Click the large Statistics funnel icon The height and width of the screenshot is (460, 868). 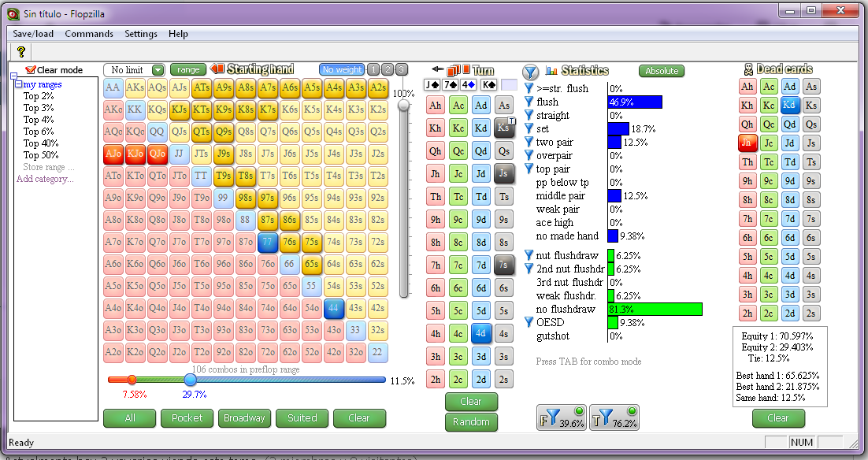pyautogui.click(x=530, y=72)
